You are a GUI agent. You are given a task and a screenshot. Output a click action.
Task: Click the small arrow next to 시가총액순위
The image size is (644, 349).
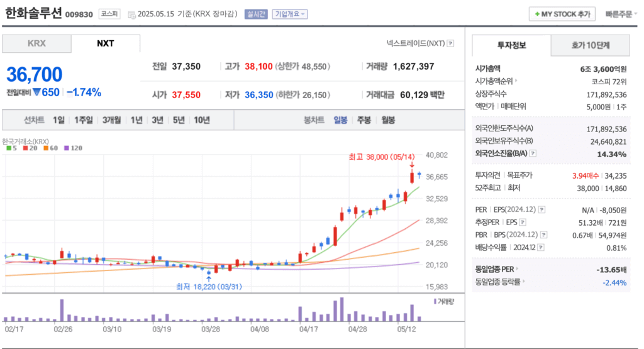click(516, 81)
